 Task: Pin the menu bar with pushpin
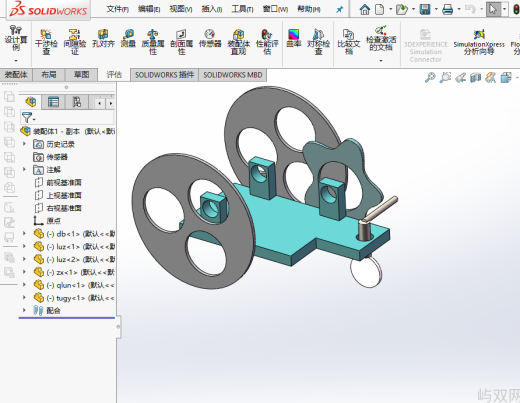pyautogui.click(x=339, y=9)
